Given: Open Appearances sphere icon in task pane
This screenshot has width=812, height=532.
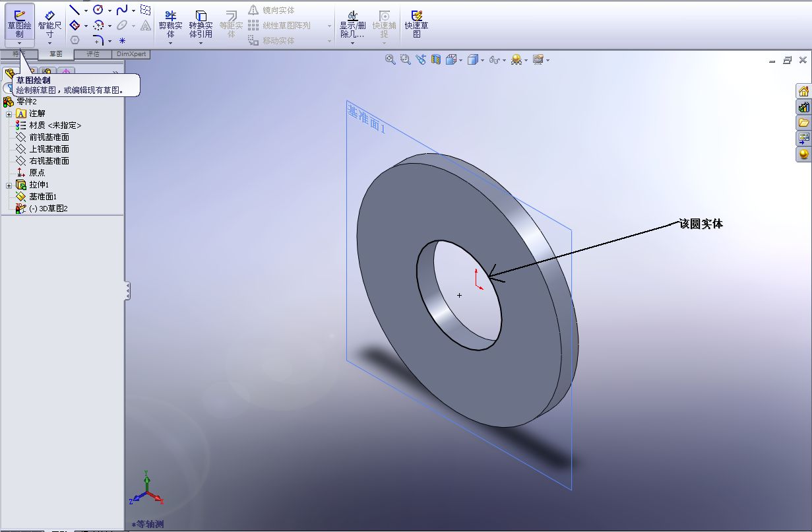Looking at the screenshot, I should (x=803, y=154).
